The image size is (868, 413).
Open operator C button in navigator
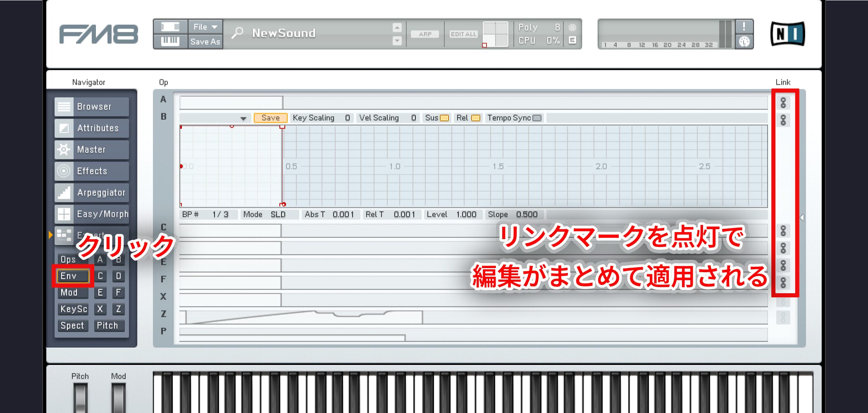click(100, 276)
